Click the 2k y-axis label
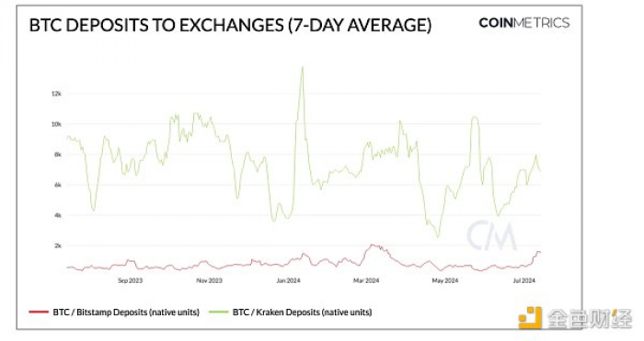Viewport: 644px width, 341px height. pyautogui.click(x=57, y=245)
